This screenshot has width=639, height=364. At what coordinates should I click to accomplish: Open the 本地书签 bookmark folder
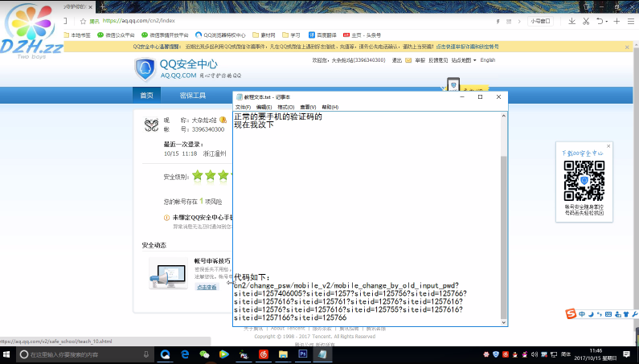tap(77, 35)
